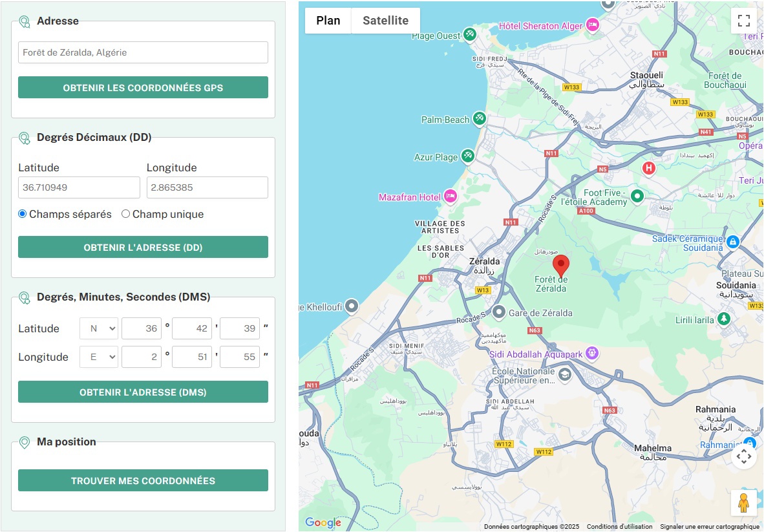This screenshot has width=764, height=532.
Task: Click the Sidi Menif map label
Action: coord(407,348)
